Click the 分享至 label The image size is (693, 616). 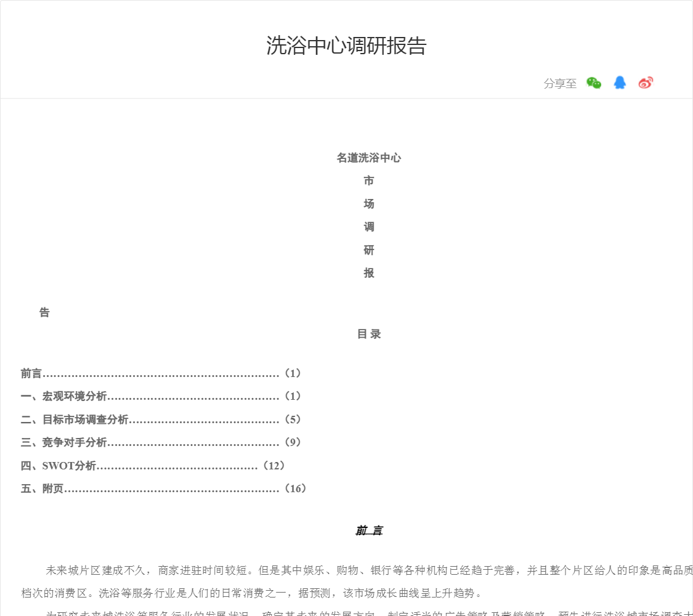(560, 84)
